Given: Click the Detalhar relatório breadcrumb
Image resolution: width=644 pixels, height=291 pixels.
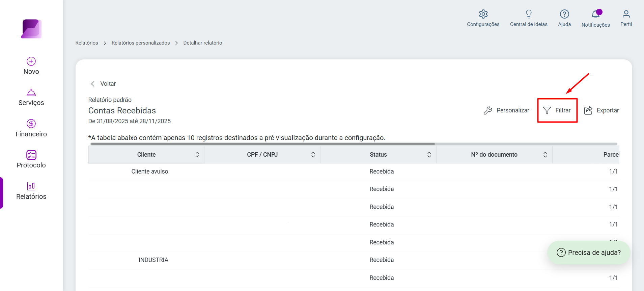Looking at the screenshot, I should pyautogui.click(x=203, y=43).
